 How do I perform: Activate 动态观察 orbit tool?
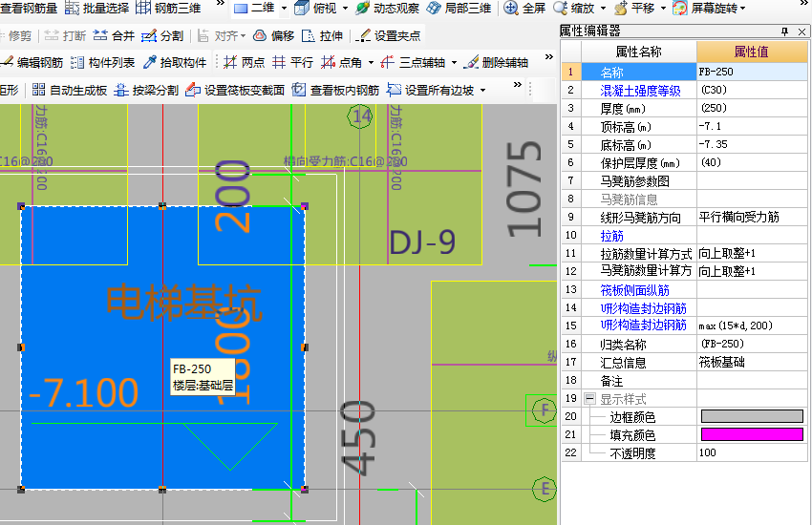387,8
